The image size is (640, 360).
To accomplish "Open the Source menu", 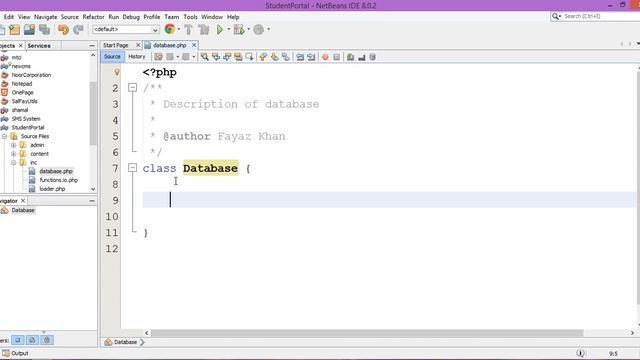I will [69, 17].
